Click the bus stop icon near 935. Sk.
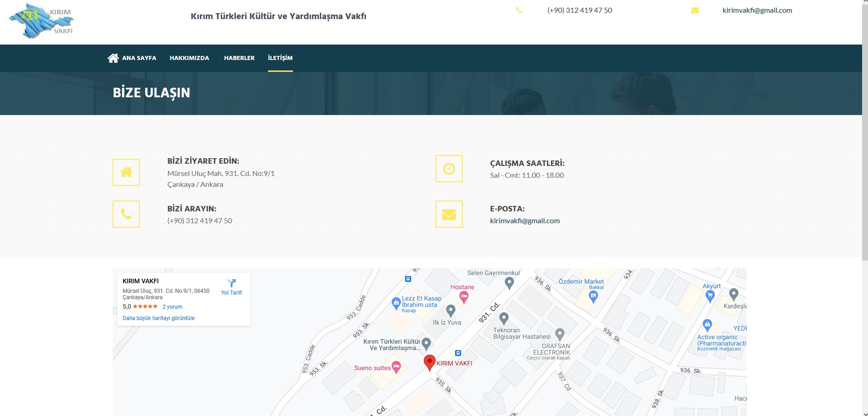868x416 pixels. click(x=458, y=353)
